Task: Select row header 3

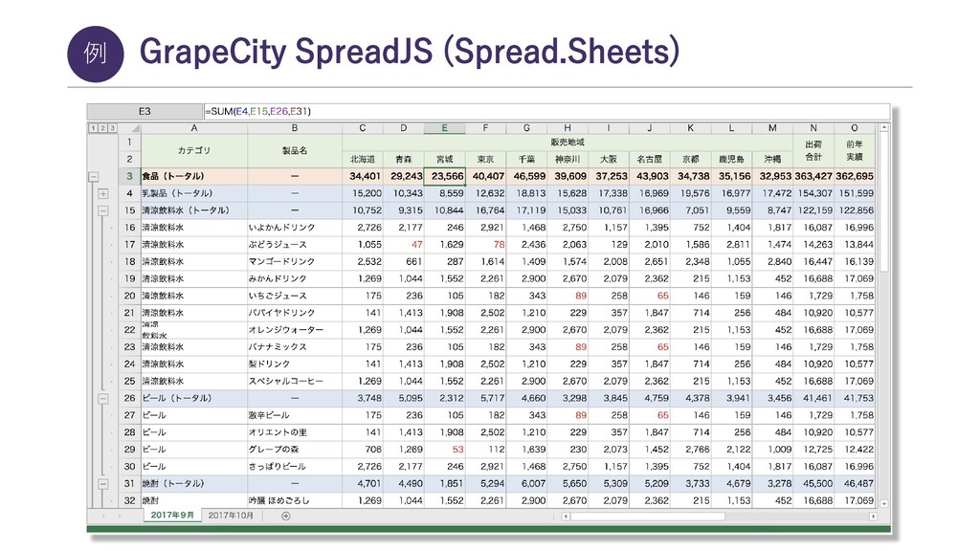Action: click(129, 176)
